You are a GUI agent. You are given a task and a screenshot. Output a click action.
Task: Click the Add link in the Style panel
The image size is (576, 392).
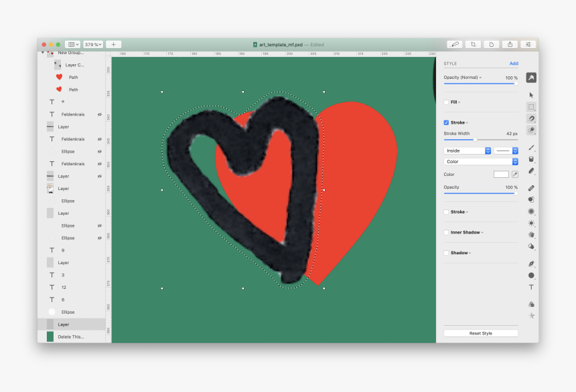(x=514, y=63)
